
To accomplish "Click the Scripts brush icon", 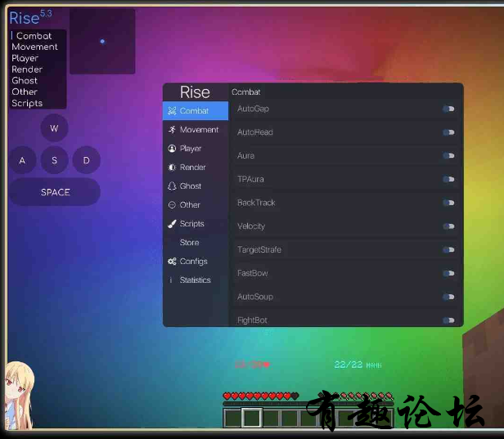I will 172,223.
